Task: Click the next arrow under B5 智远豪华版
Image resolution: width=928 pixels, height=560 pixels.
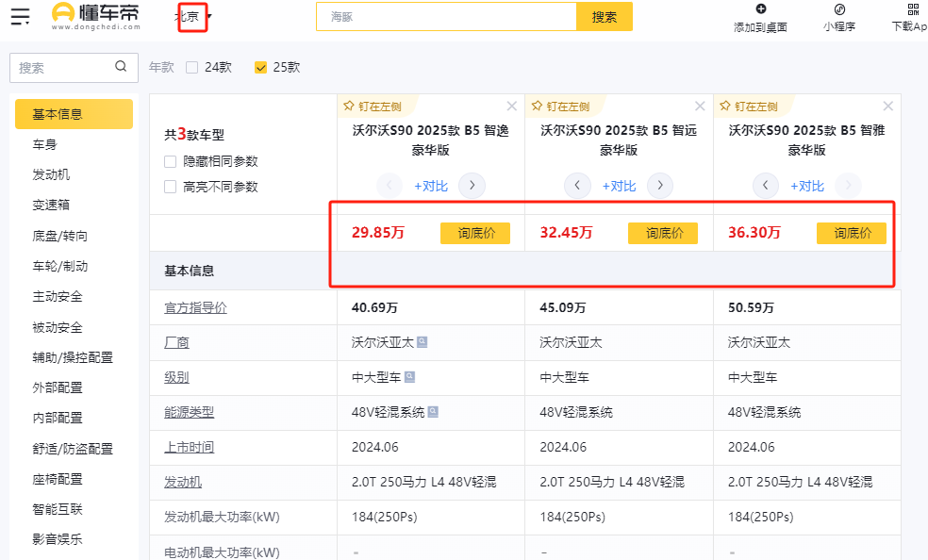Action: point(660,186)
